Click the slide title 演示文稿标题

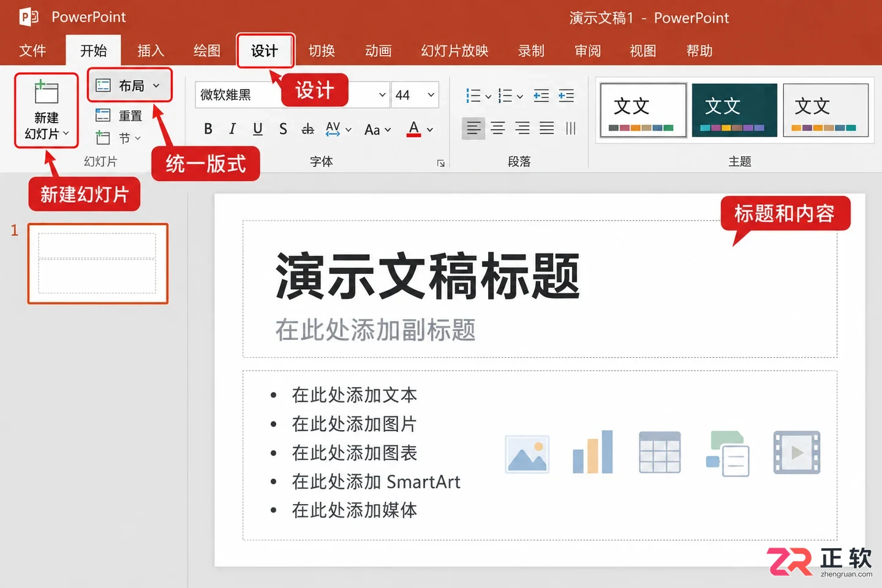(x=428, y=277)
